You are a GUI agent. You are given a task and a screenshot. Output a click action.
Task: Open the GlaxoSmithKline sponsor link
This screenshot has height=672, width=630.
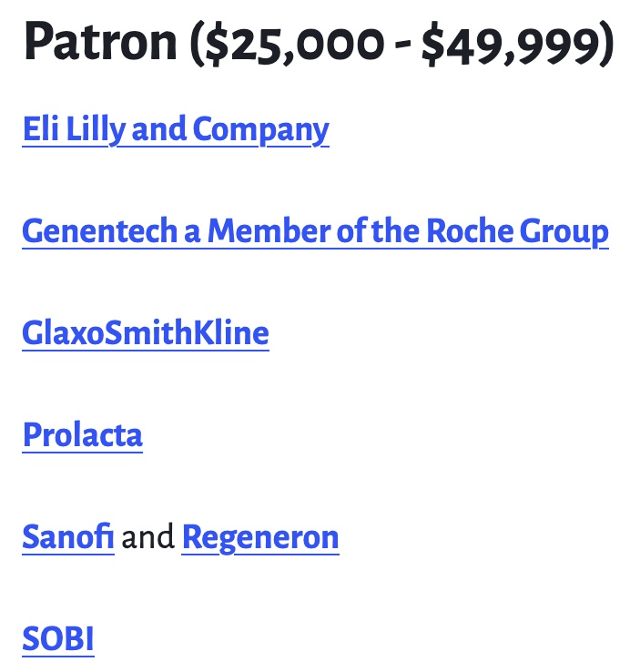(x=146, y=333)
